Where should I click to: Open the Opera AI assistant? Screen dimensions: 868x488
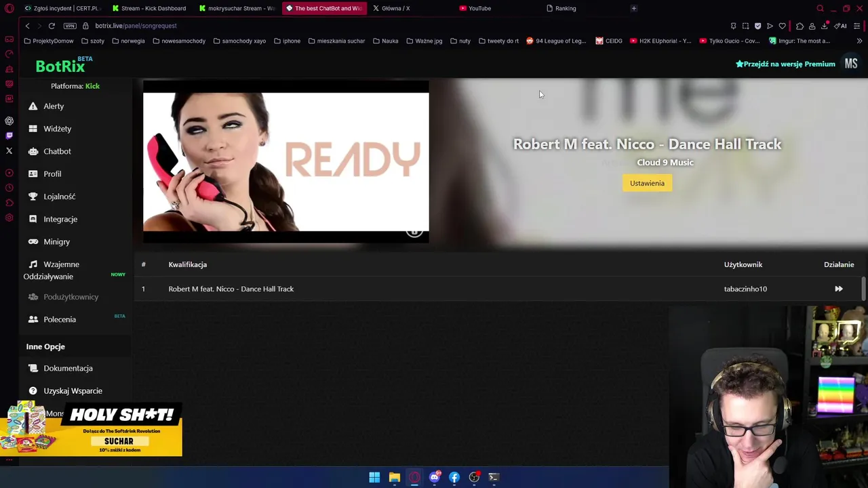click(842, 26)
